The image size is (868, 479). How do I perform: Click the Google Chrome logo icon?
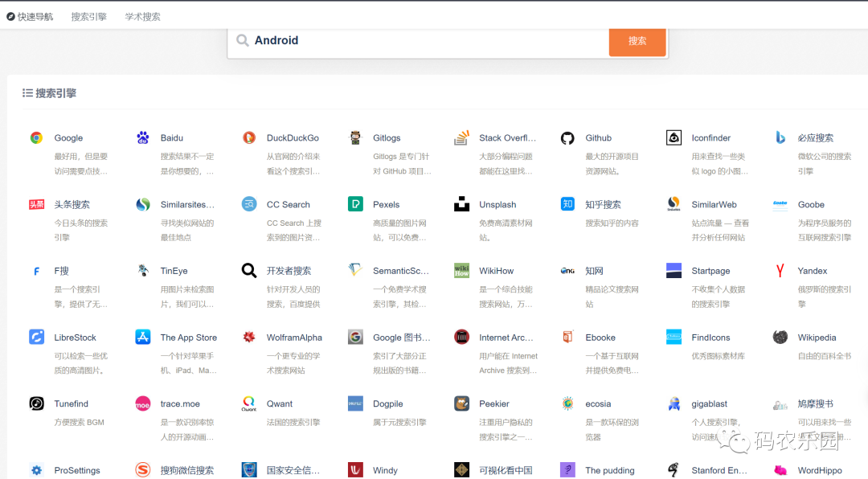click(36, 138)
